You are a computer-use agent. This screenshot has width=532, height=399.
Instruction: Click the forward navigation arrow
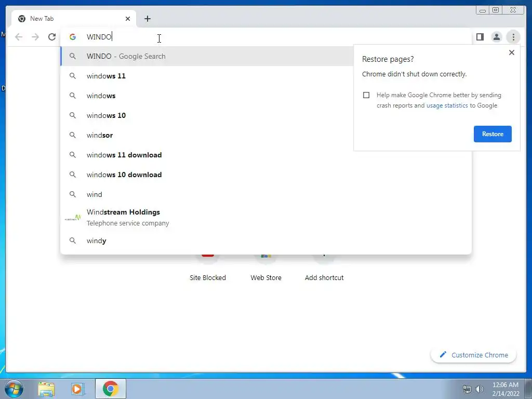(x=35, y=37)
